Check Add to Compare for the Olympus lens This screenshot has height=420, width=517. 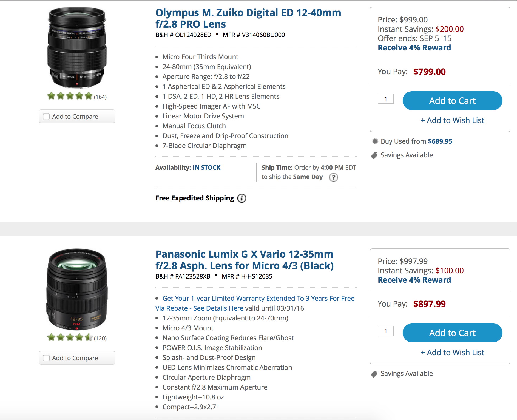[x=47, y=117]
